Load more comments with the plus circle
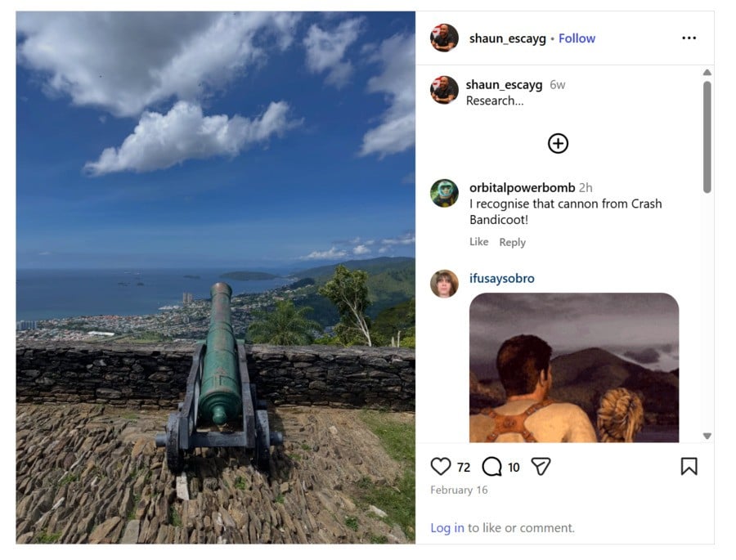This screenshot has width=736, height=560. (558, 144)
